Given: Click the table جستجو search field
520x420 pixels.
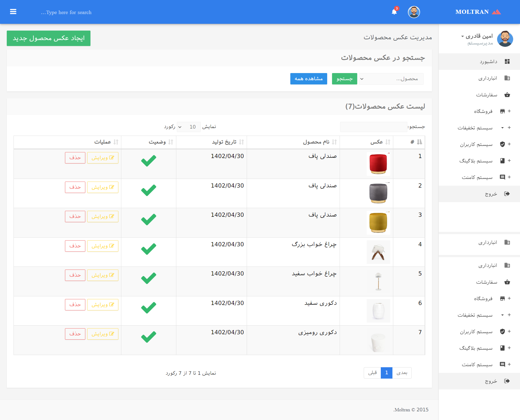Looking at the screenshot, I should click(x=373, y=127).
